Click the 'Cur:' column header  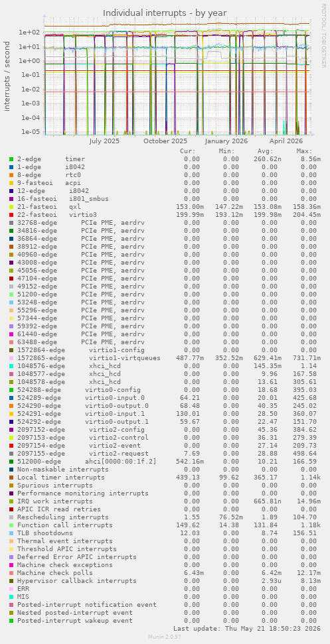click(188, 151)
